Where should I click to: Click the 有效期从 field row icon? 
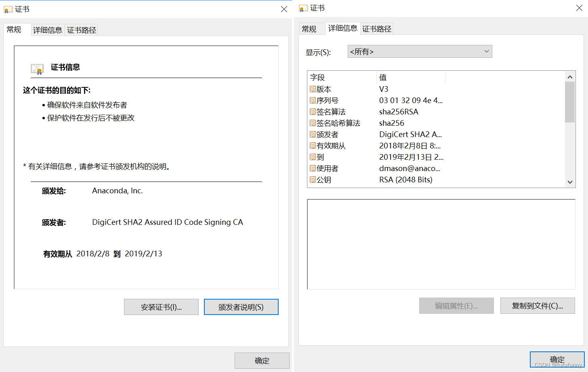[x=313, y=146]
